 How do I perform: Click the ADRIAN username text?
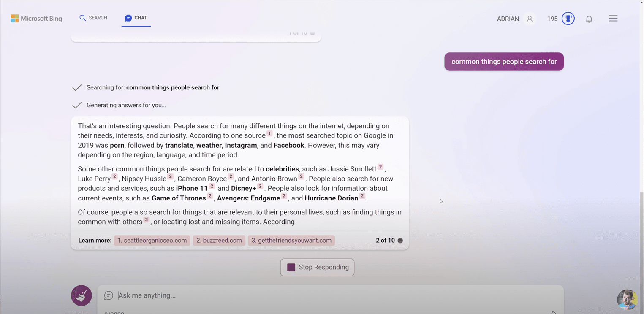click(x=508, y=19)
